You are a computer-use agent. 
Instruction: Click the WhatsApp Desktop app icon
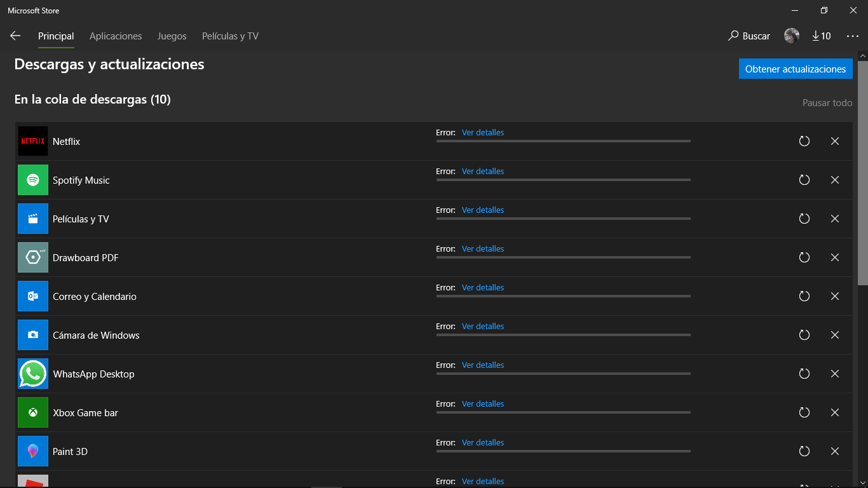click(x=33, y=374)
